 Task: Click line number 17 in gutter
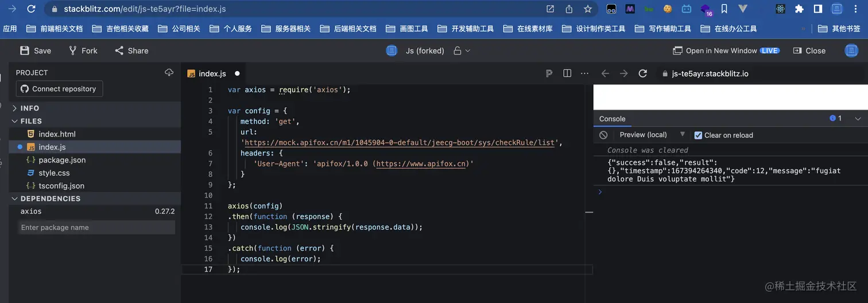click(208, 269)
